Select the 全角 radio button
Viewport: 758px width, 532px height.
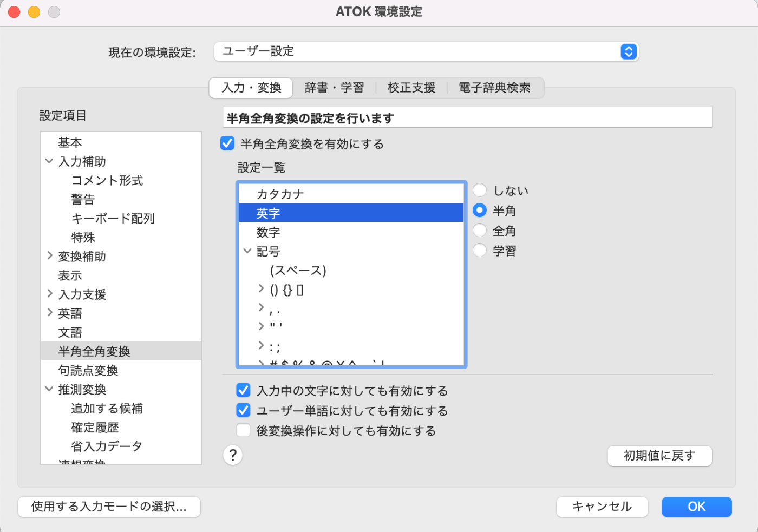click(480, 230)
